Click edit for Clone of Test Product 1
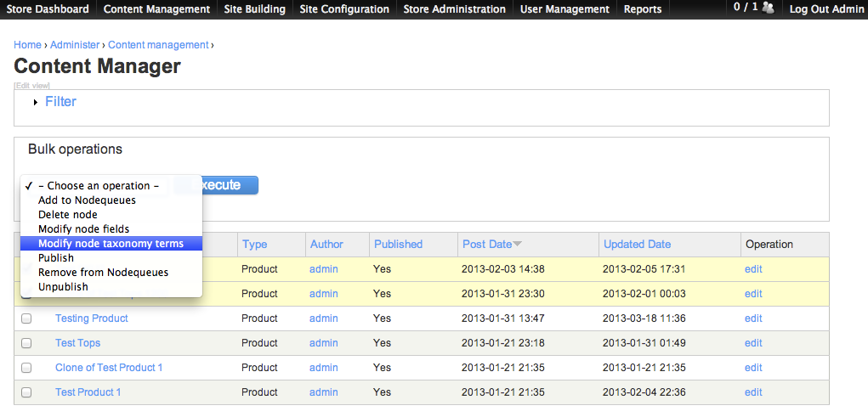The width and height of the screenshot is (868, 417). (x=753, y=368)
